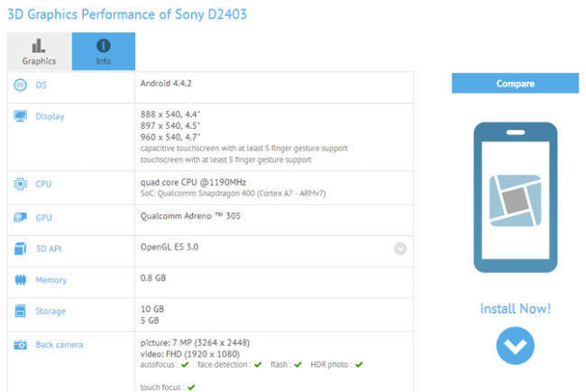Screen dimensions: 586x392
Task: Click the CPU chip icon
Action: coord(20,184)
